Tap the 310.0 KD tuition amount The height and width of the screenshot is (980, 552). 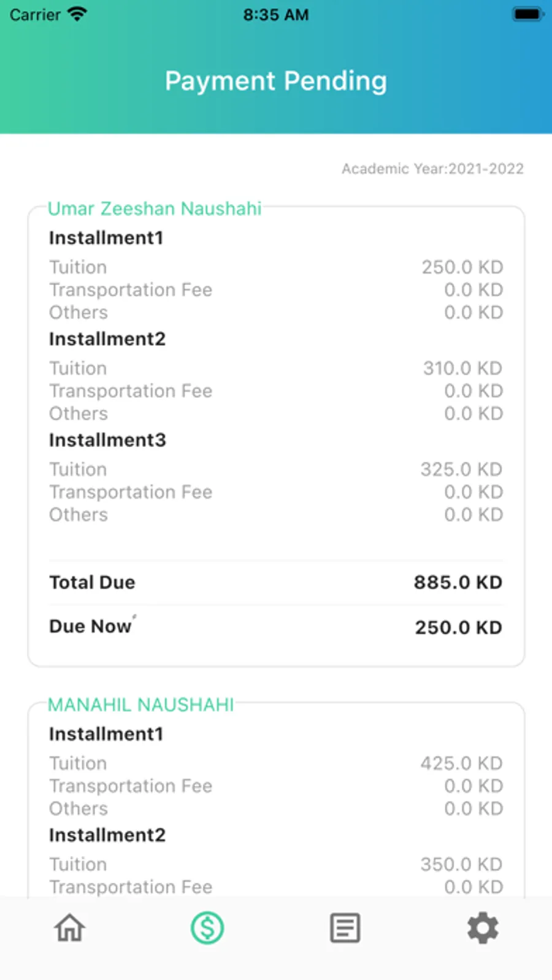pyautogui.click(x=462, y=368)
